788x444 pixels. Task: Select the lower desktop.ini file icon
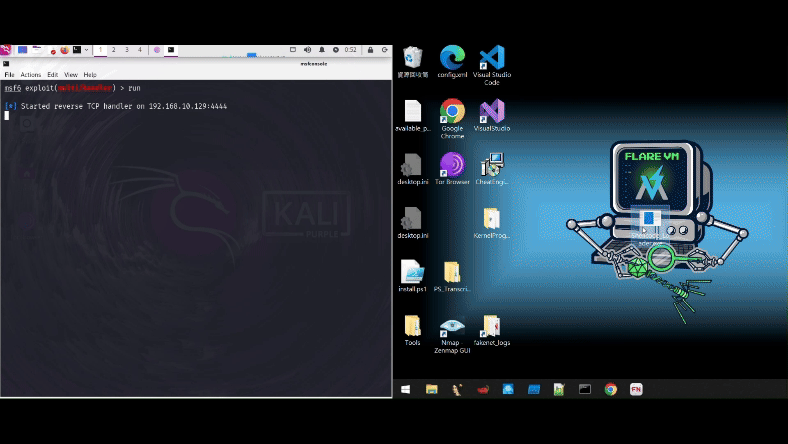click(413, 223)
